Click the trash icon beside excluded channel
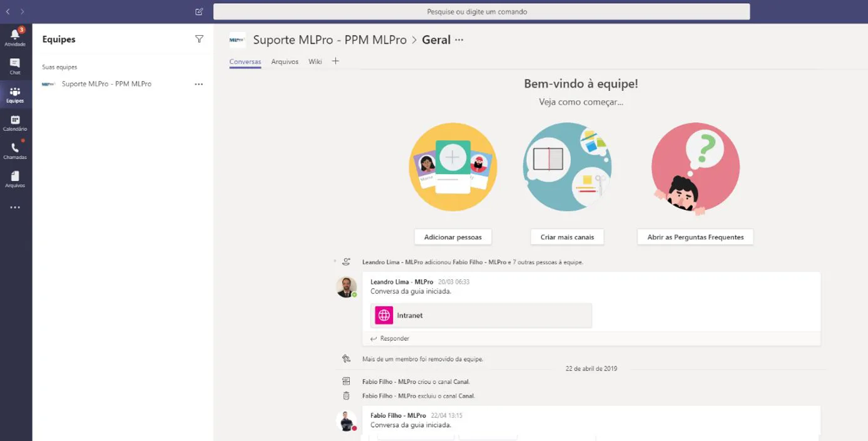The image size is (868, 441). [x=346, y=396]
